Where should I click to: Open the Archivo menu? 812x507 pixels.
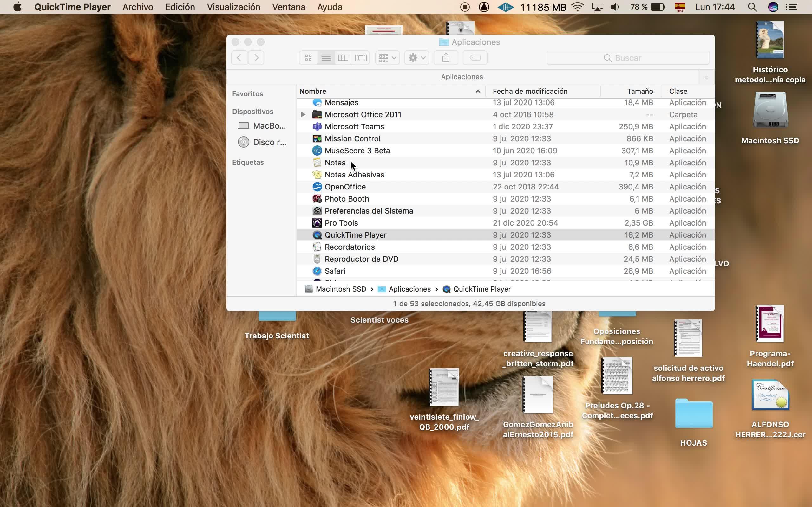pos(138,7)
